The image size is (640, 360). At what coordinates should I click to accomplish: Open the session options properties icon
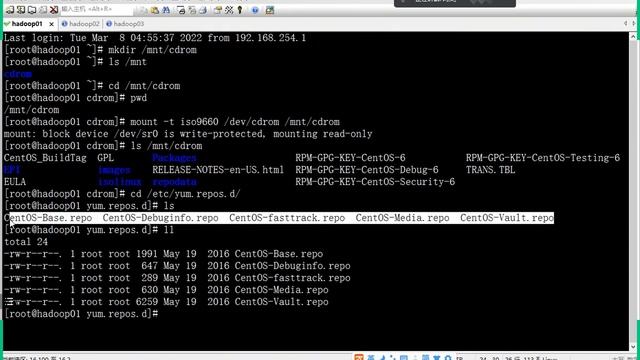[218, 10]
